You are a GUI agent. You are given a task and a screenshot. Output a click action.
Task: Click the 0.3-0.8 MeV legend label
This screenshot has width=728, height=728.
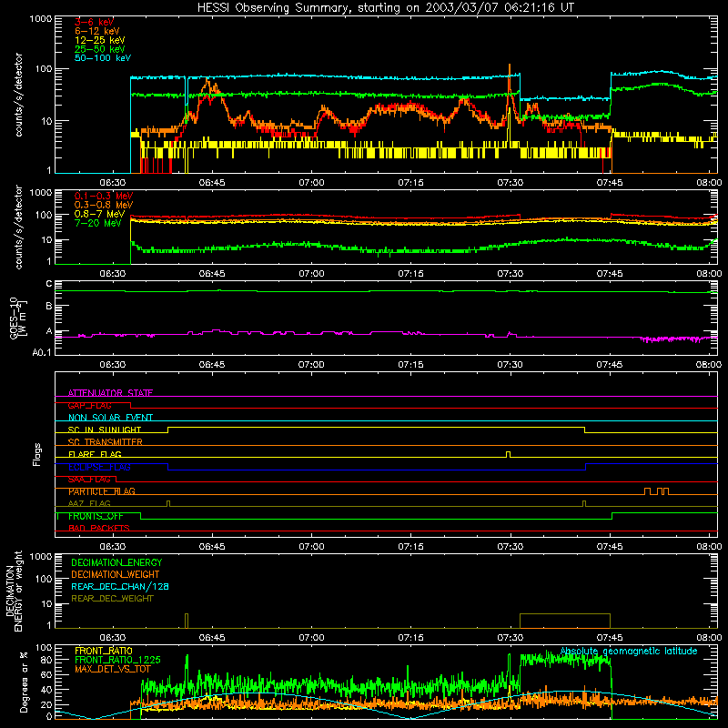104,205
